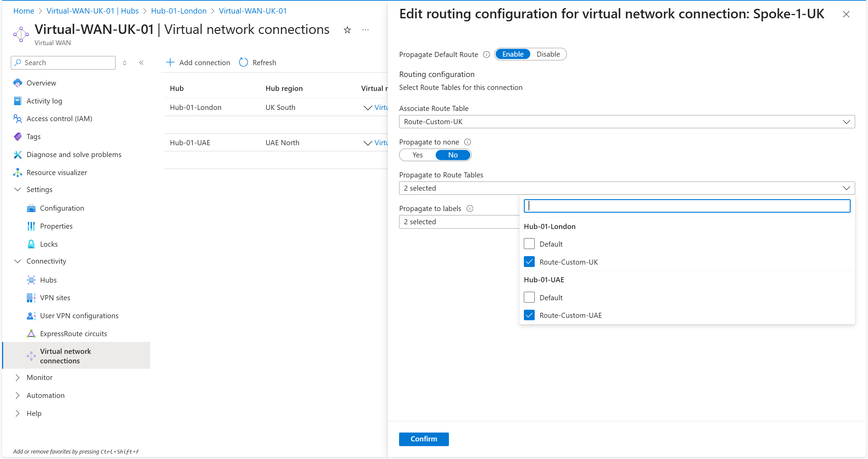868x459 pixels.
Task: Open Hub-01-London breadcrumb link
Action: (179, 11)
